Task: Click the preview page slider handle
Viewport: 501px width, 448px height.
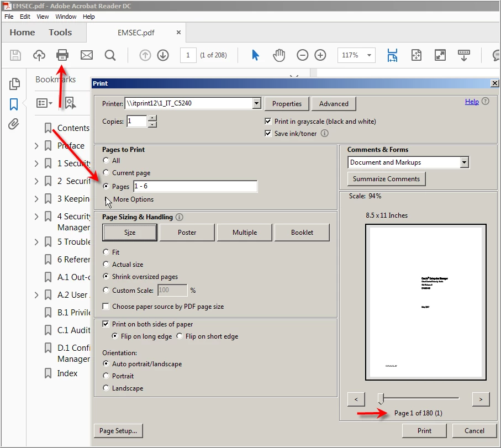Action: pos(381,398)
